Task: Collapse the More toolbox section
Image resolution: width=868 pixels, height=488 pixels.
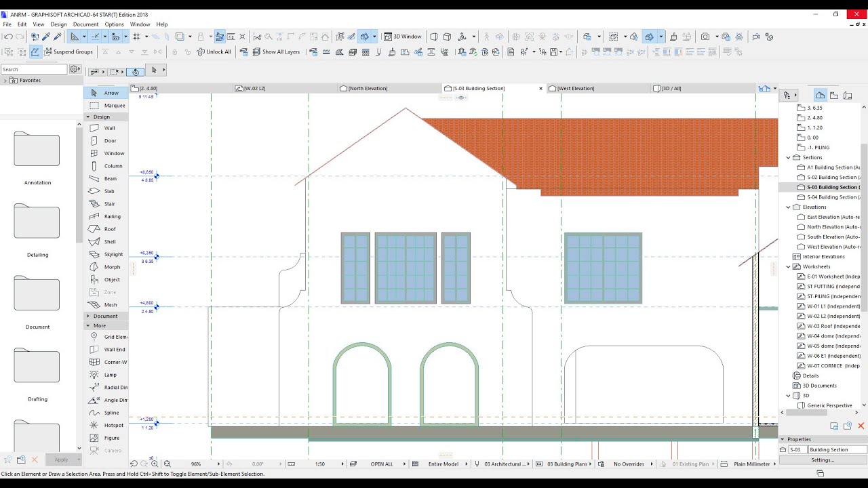Action: tap(88, 326)
